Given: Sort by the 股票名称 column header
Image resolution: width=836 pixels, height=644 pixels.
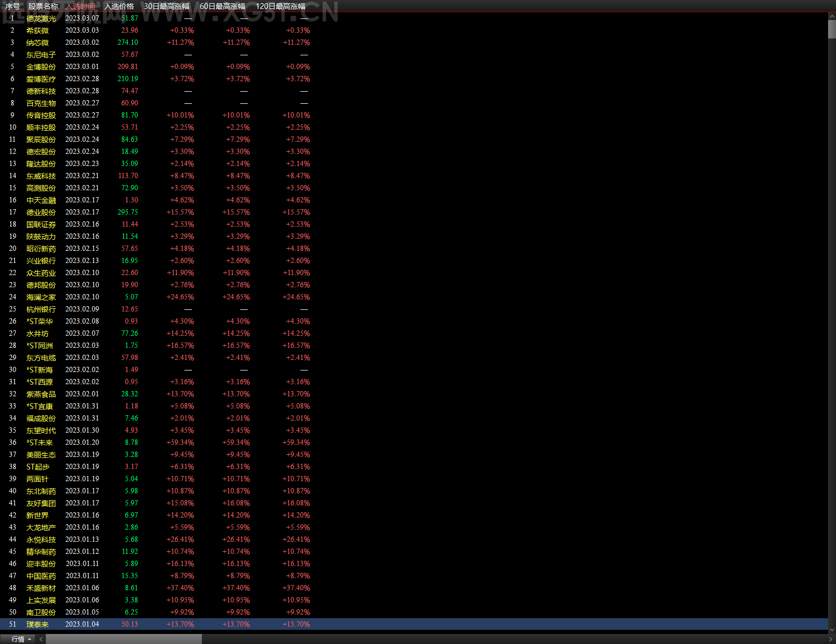Looking at the screenshot, I should point(43,6).
